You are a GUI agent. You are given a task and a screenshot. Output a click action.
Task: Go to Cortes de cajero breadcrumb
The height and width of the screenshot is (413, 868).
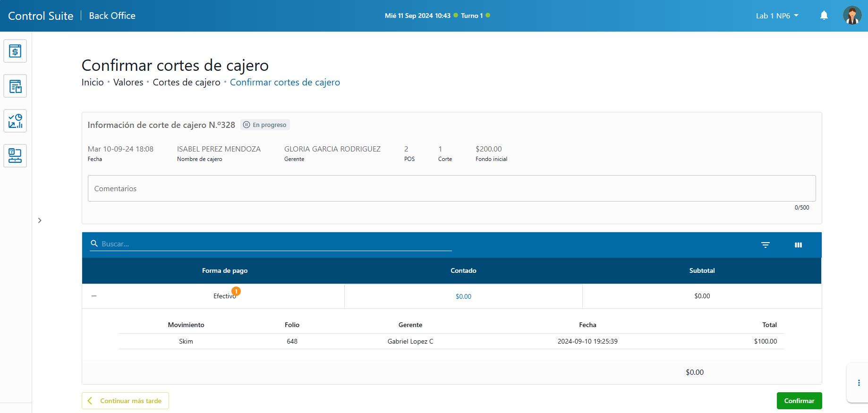coord(187,82)
